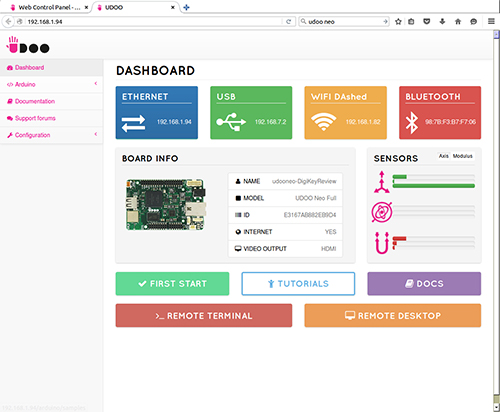This screenshot has height=412, width=500.
Task: Open Dashboard in the sidebar
Action: 51,68
